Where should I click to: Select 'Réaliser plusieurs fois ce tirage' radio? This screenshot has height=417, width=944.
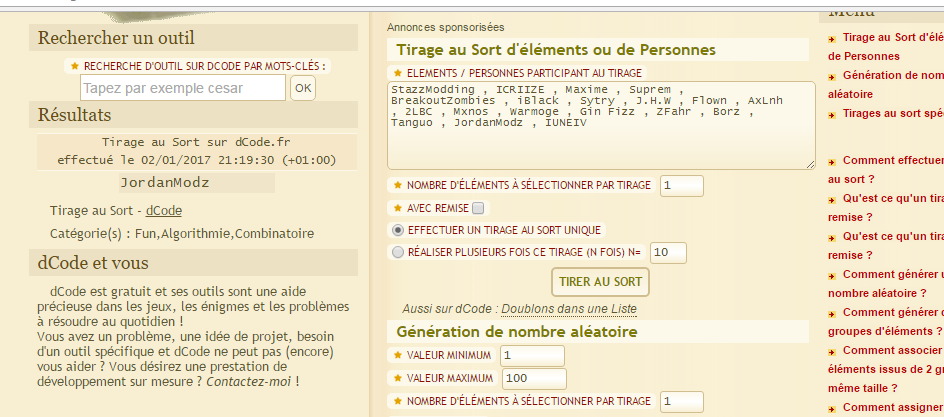[x=397, y=252]
